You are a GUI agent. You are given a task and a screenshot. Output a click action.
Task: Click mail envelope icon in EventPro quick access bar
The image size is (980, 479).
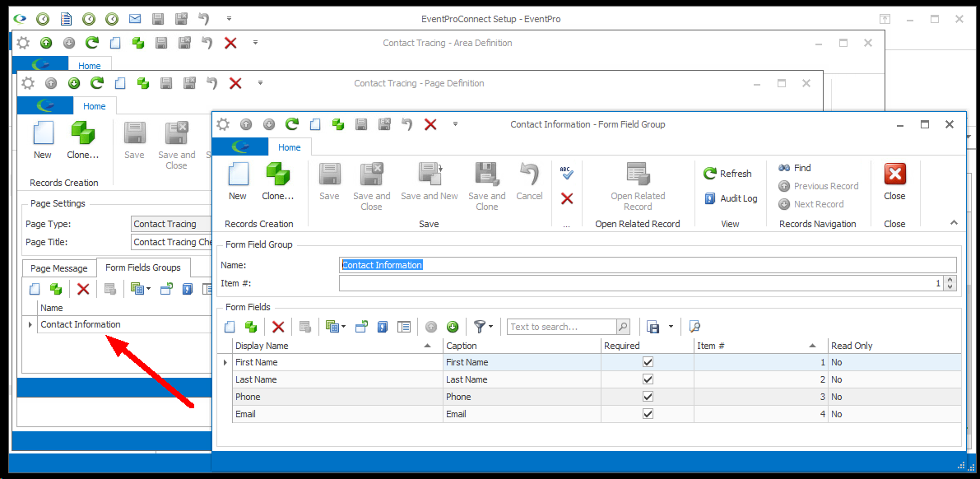coord(134,20)
